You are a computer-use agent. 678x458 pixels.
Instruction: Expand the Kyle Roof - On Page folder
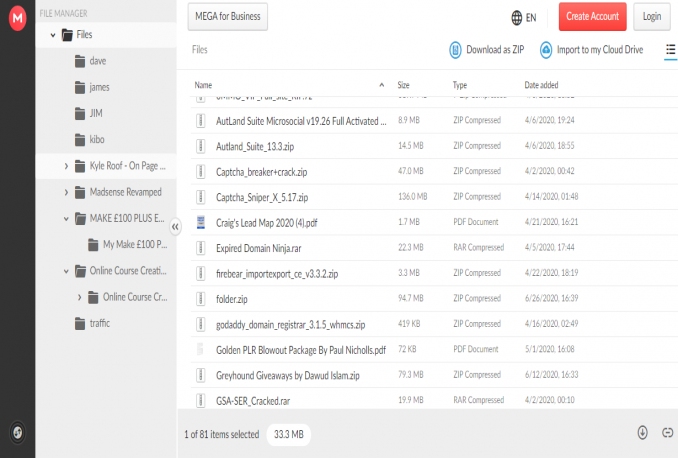coord(66,165)
